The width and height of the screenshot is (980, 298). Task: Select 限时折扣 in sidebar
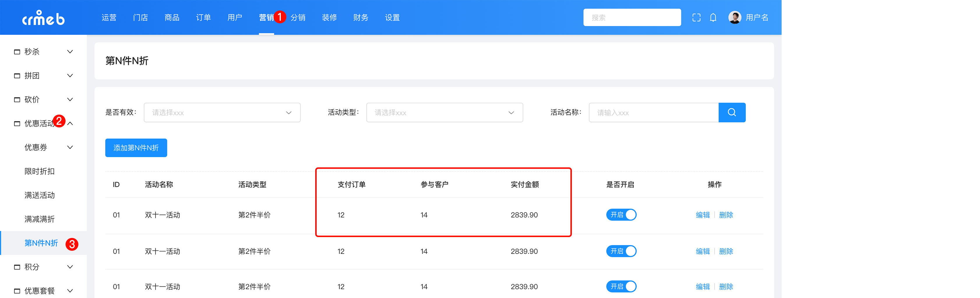pos(40,172)
